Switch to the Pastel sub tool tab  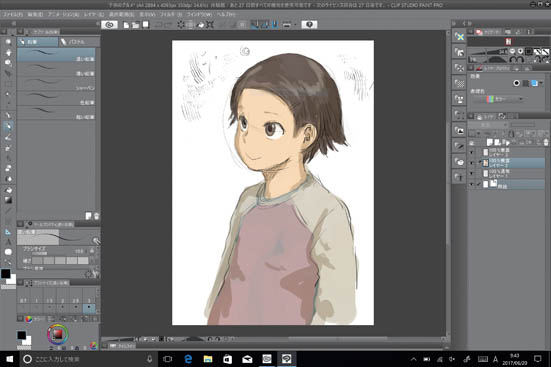tap(80, 42)
